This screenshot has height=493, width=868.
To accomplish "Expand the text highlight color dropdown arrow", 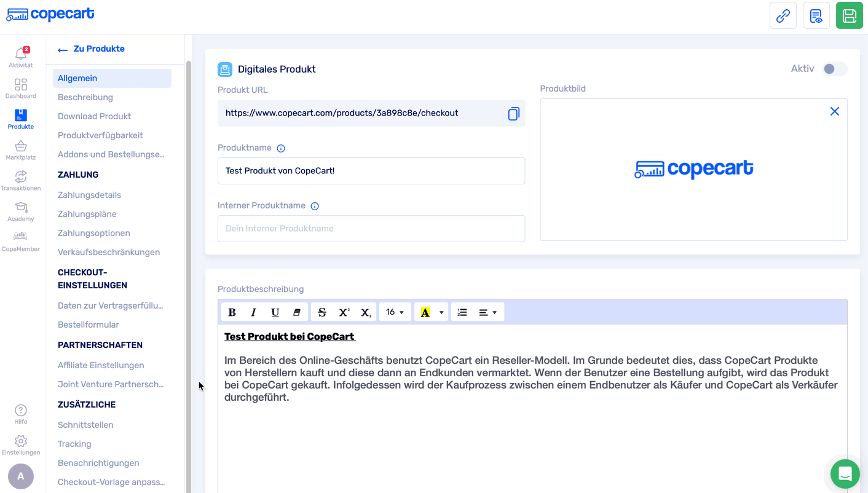I will pos(441,312).
